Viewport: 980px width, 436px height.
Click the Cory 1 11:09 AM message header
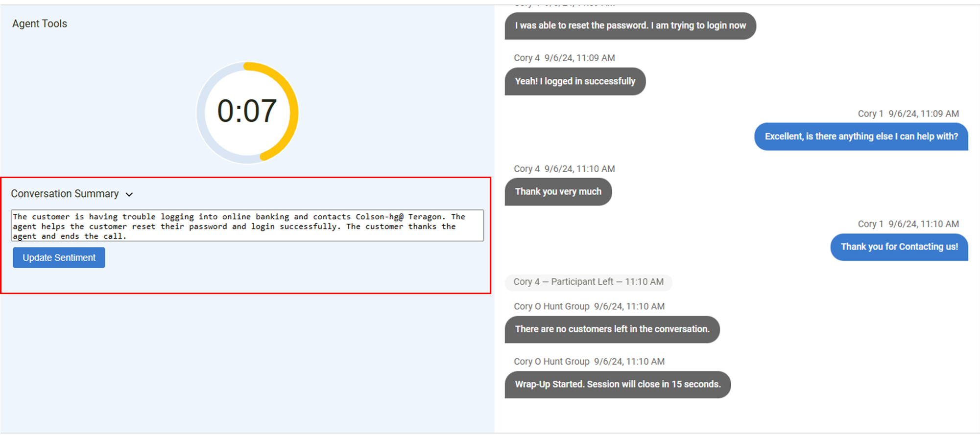pos(908,114)
